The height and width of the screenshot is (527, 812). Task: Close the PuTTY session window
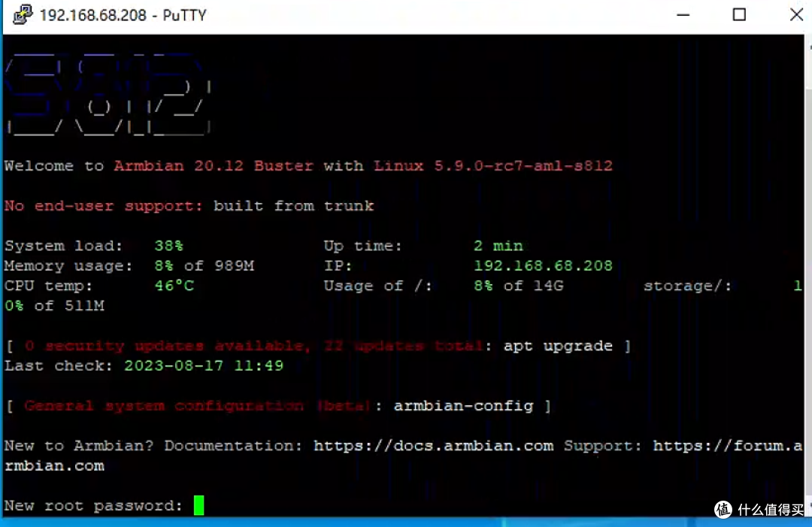coord(796,15)
